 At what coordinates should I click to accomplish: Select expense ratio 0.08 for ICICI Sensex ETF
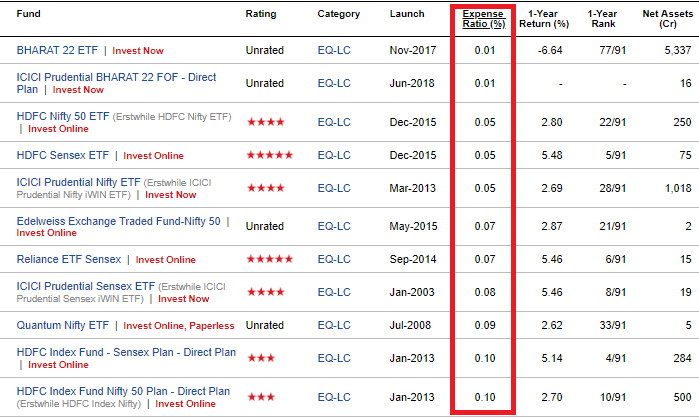[x=485, y=293]
